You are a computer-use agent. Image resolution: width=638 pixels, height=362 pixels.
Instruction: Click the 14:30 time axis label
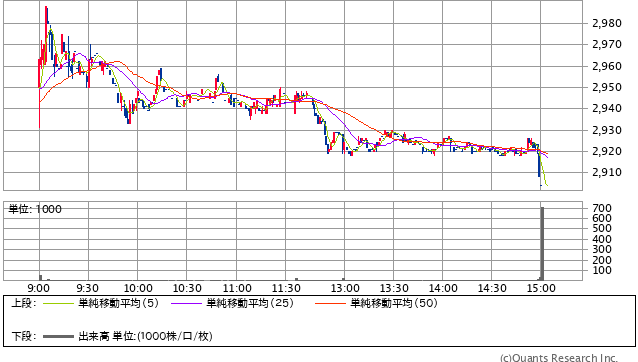pyautogui.click(x=492, y=288)
